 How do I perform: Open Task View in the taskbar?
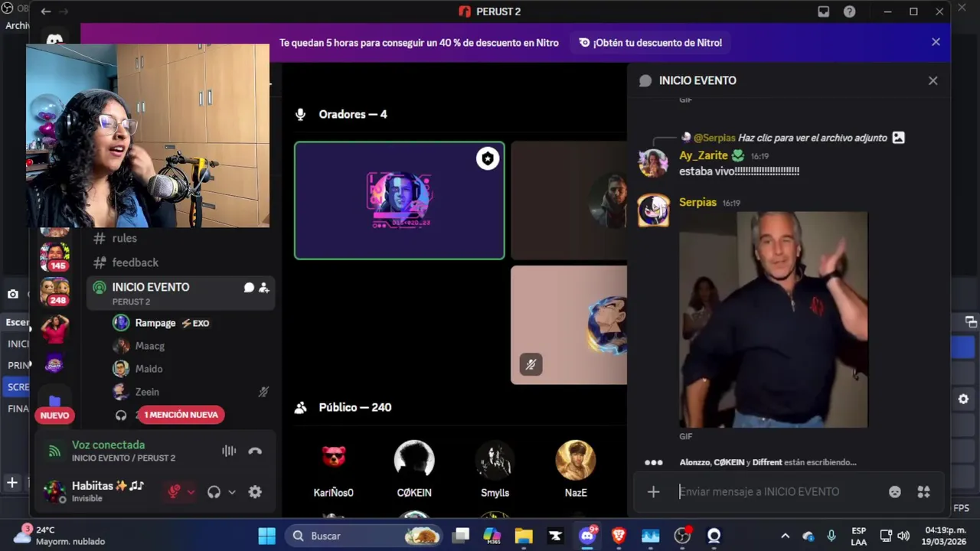(x=460, y=536)
